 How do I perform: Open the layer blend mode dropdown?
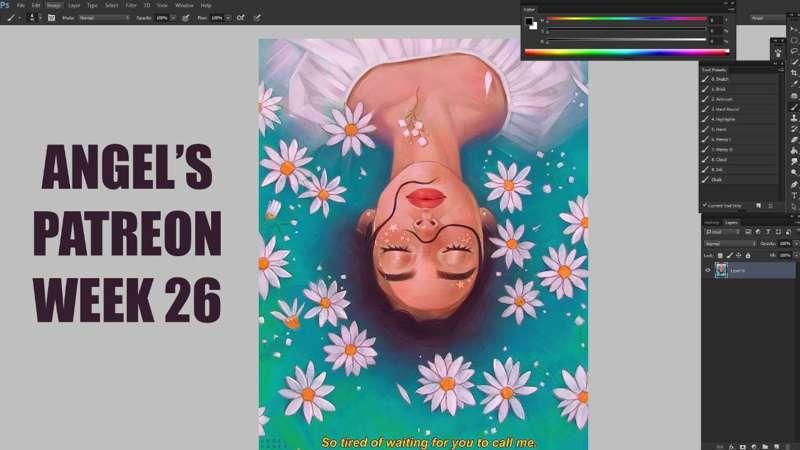[730, 244]
